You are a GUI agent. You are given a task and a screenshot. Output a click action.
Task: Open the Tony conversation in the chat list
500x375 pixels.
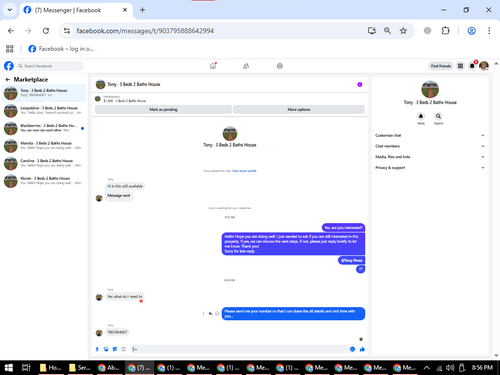pyautogui.click(x=44, y=93)
